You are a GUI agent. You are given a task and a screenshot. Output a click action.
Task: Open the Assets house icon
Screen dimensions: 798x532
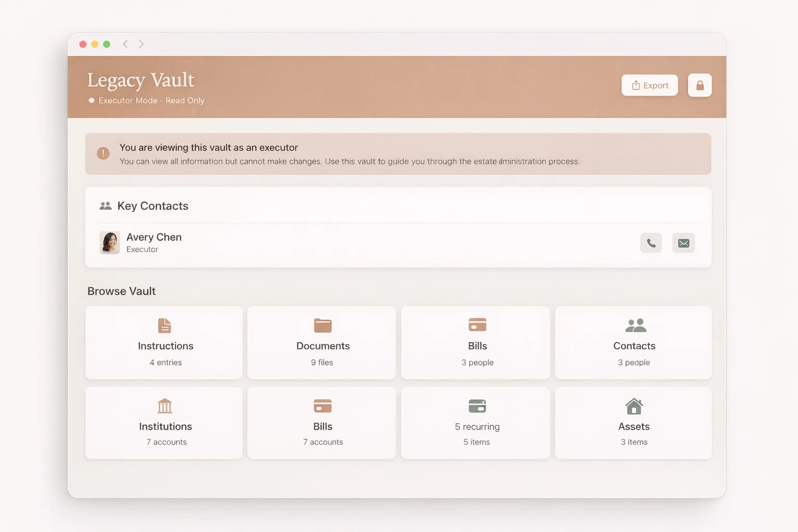point(634,406)
